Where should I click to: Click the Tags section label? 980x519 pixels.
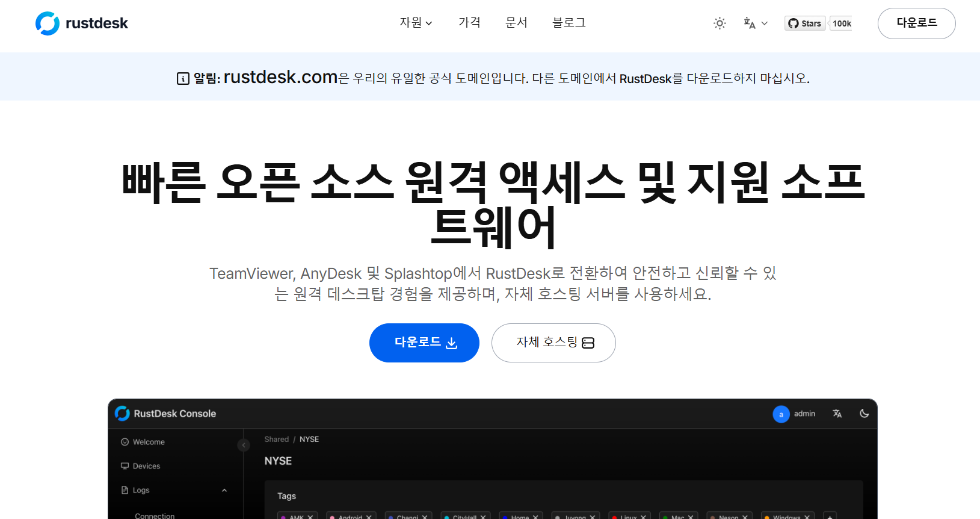[286, 496]
